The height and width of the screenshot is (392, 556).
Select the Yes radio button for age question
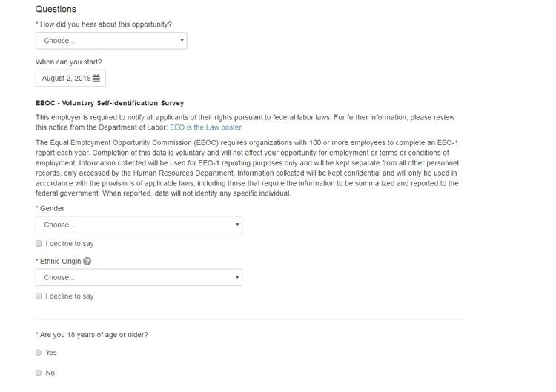click(39, 352)
